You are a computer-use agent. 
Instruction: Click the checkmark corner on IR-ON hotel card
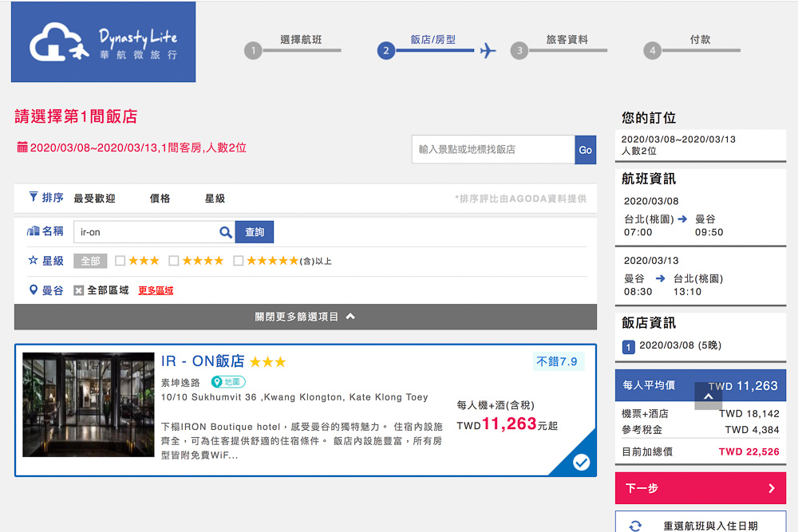pyautogui.click(x=581, y=462)
